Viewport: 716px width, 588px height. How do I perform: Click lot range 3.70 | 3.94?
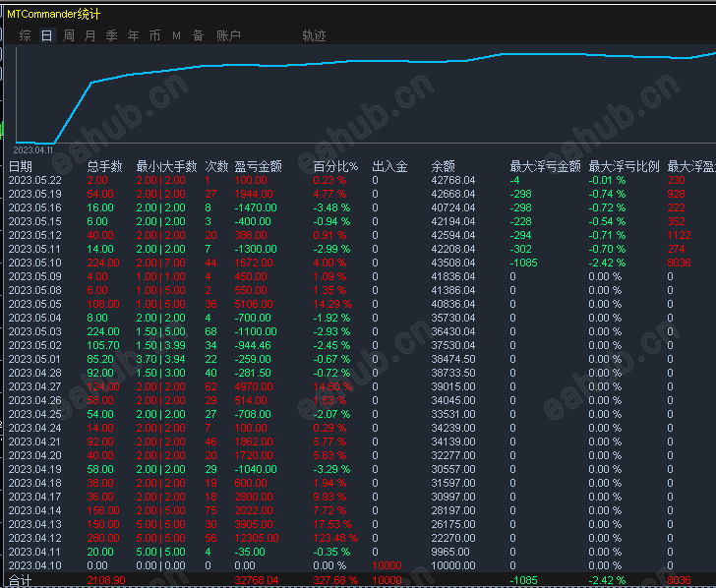(x=160, y=359)
